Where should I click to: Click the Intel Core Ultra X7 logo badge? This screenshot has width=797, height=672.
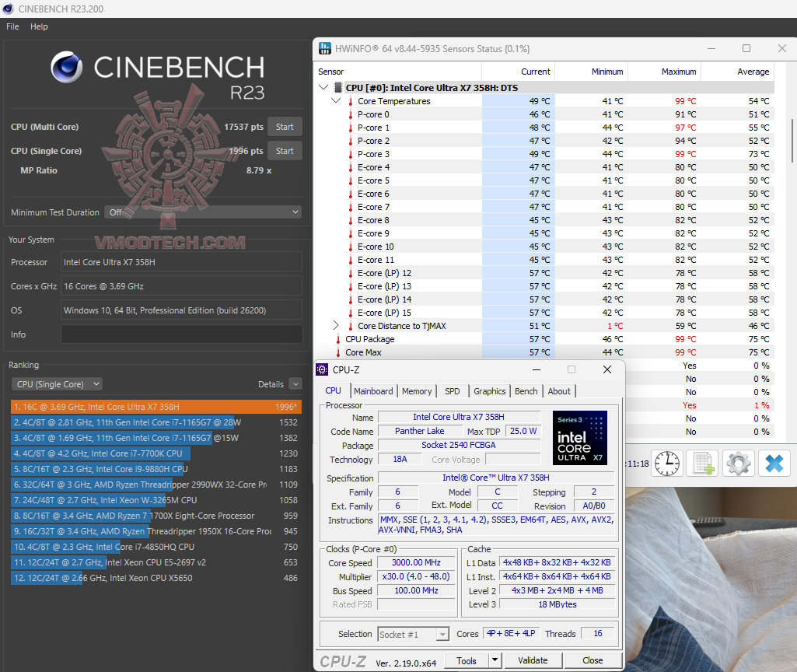[579, 438]
